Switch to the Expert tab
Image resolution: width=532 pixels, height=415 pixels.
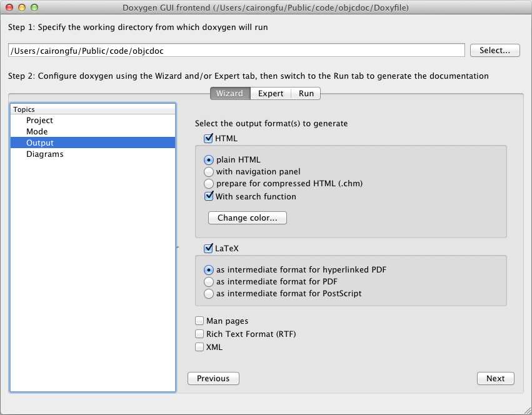(271, 93)
